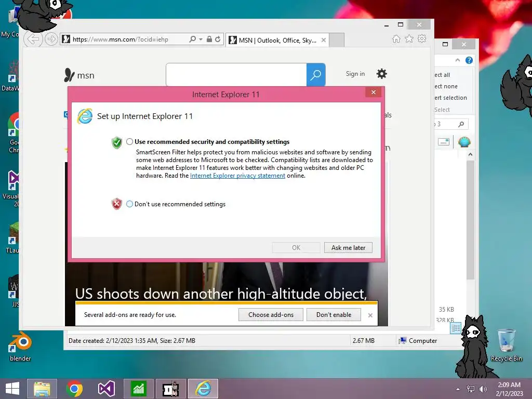Dismiss the add-ons notification bar
Screen dimensions: 532x399
click(370, 315)
